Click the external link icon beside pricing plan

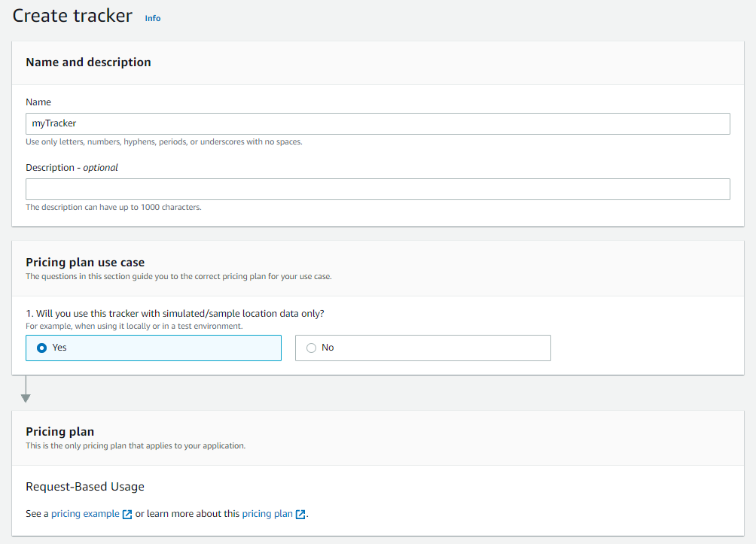tap(300, 513)
